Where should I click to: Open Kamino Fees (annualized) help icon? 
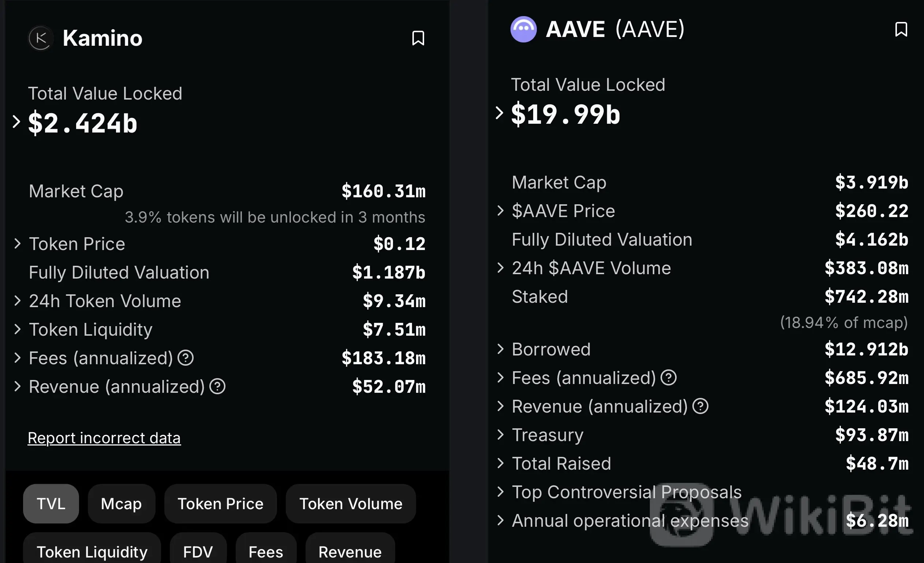click(x=186, y=358)
